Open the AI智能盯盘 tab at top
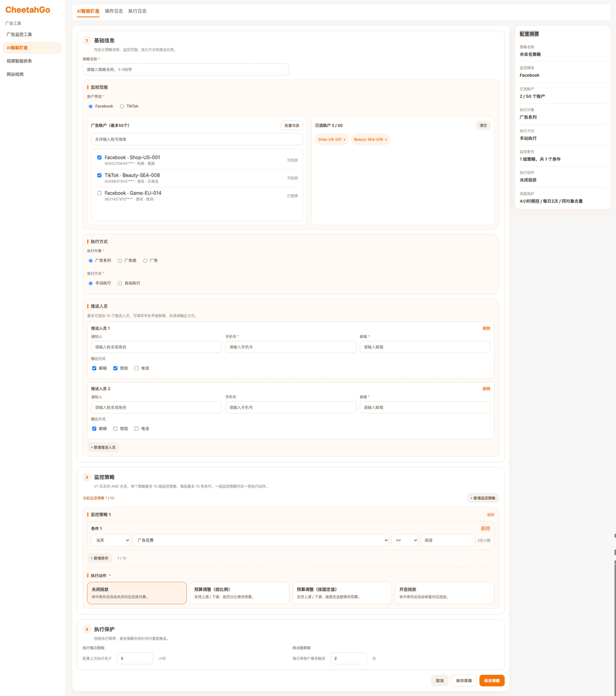This screenshot has width=616, height=696. coord(88,11)
